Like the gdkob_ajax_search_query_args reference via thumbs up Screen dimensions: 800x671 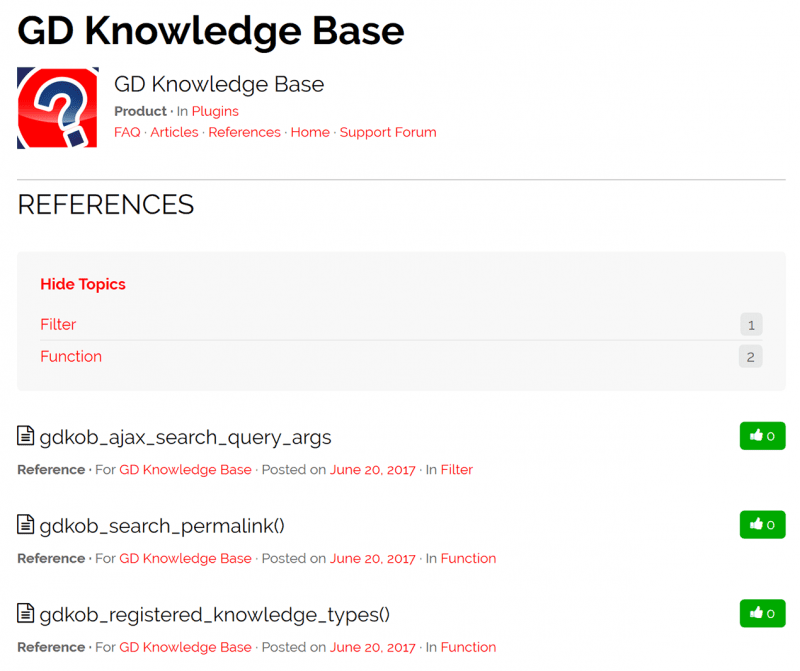click(x=762, y=436)
